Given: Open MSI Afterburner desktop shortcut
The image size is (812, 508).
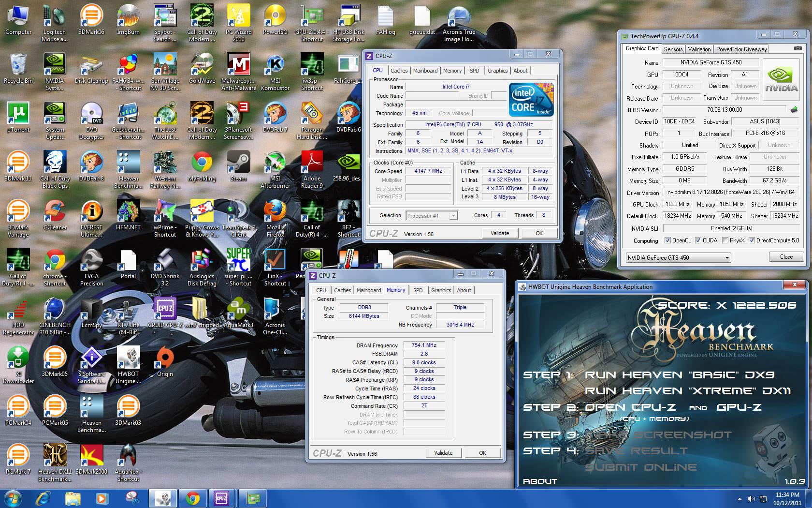Looking at the screenshot, I should [275, 170].
